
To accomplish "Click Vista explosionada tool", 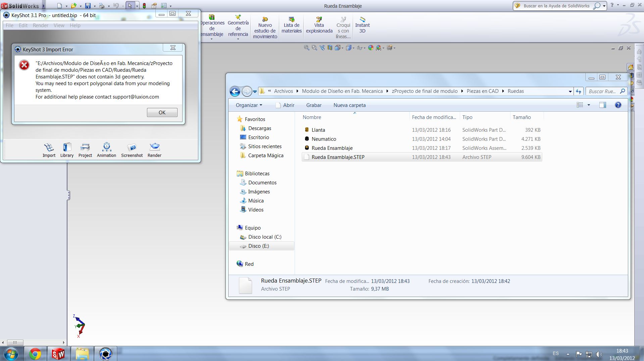I will click(319, 25).
